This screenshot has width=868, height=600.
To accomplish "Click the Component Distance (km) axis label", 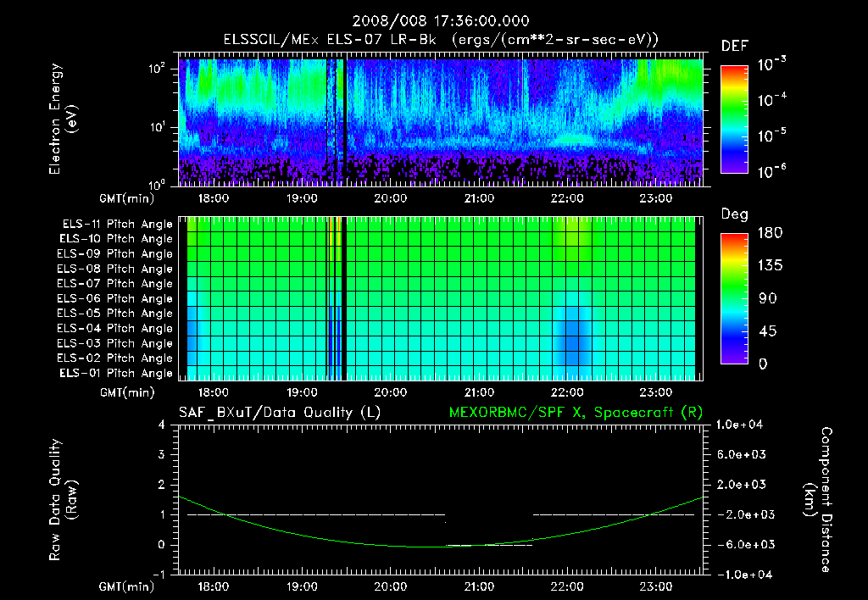I will (x=818, y=500).
